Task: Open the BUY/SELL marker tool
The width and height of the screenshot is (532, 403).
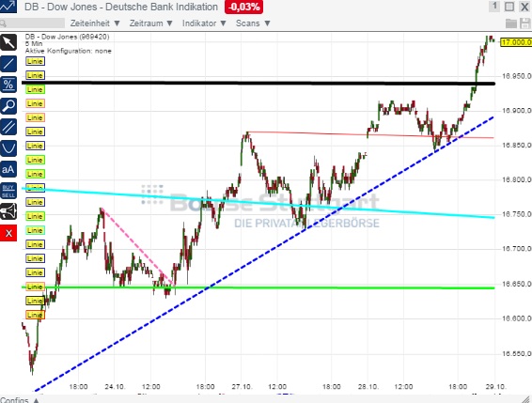Action: coord(8,191)
